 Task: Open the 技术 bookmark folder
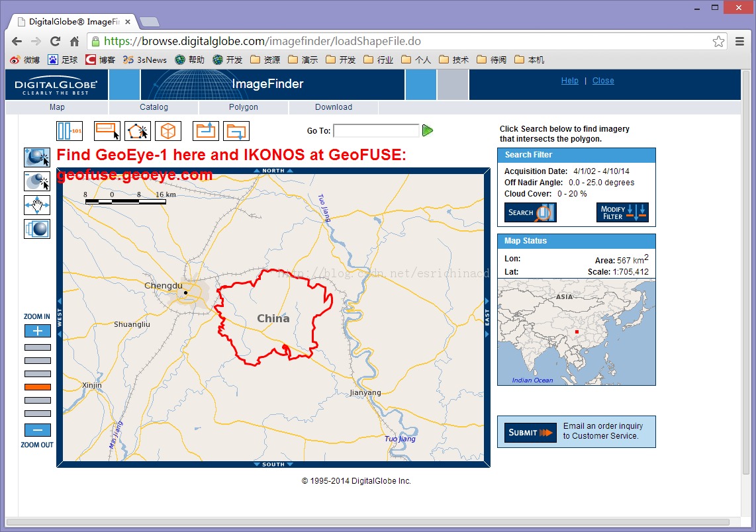point(453,60)
